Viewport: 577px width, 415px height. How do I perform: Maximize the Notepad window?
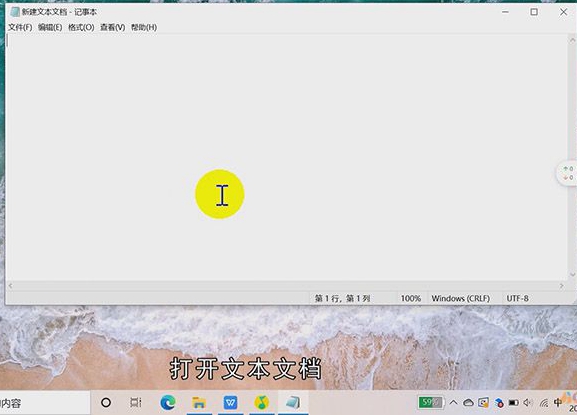coord(534,12)
